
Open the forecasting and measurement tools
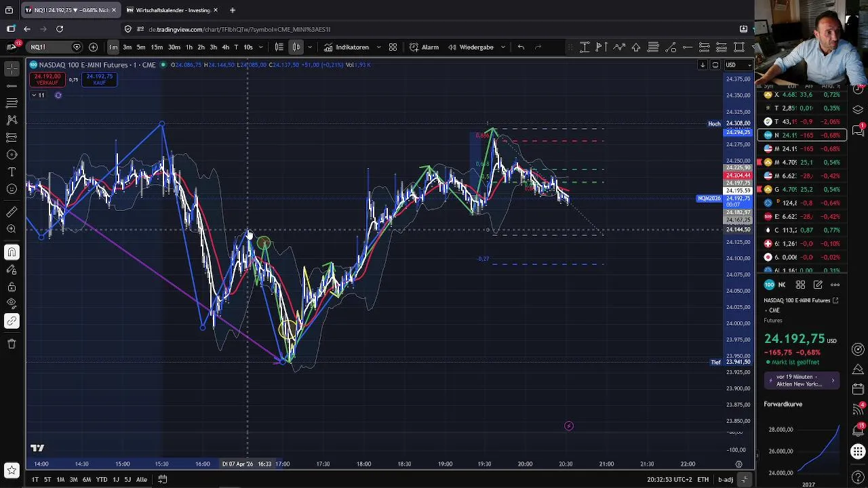click(12, 138)
